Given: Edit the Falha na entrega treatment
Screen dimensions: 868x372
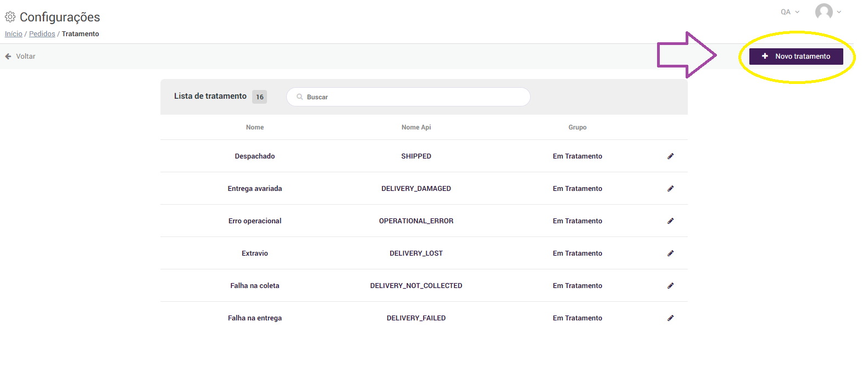Looking at the screenshot, I should click(670, 318).
